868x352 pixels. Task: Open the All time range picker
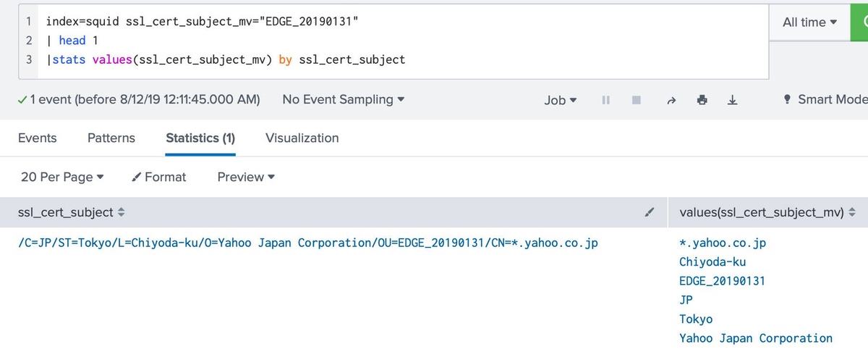click(x=809, y=22)
